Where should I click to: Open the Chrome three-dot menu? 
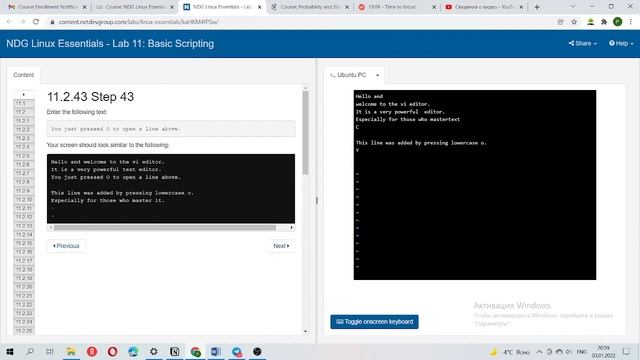tap(631, 22)
